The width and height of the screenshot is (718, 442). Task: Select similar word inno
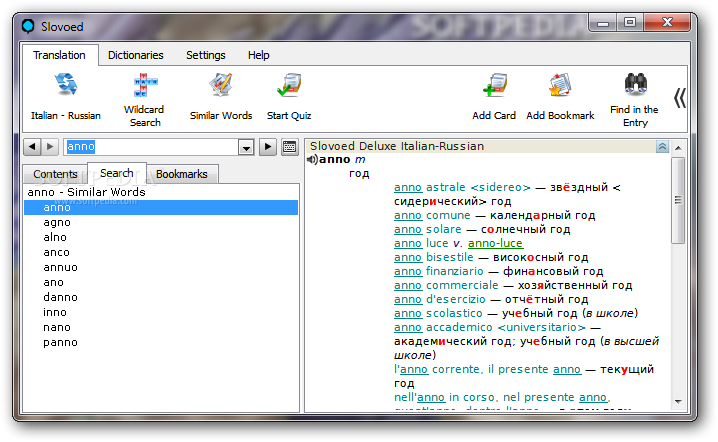(x=55, y=312)
